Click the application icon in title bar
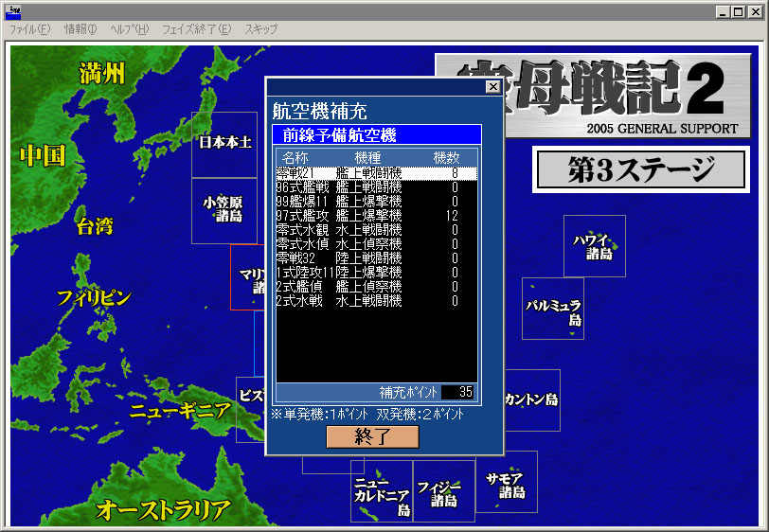The width and height of the screenshot is (769, 532). 13,11
